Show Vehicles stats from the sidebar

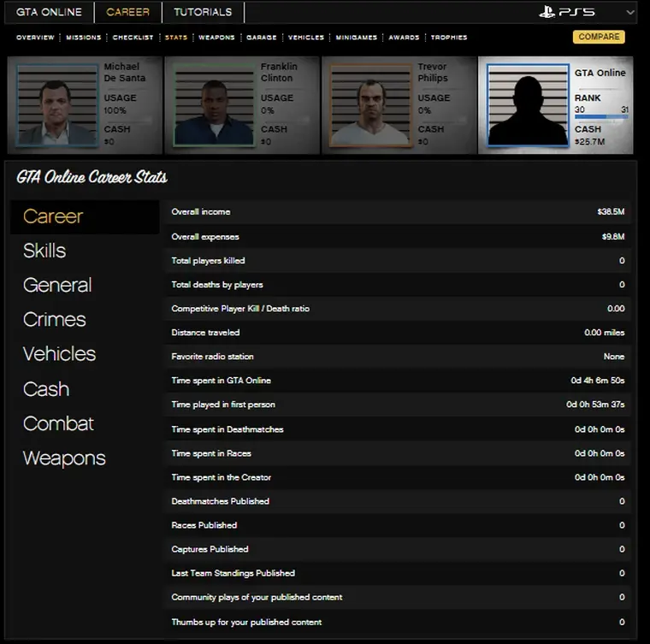59,354
